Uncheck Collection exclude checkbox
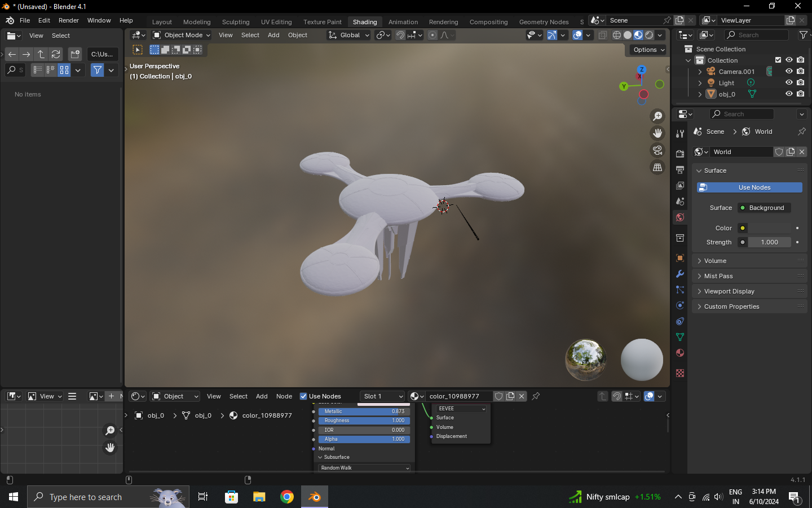 pyautogui.click(x=778, y=60)
